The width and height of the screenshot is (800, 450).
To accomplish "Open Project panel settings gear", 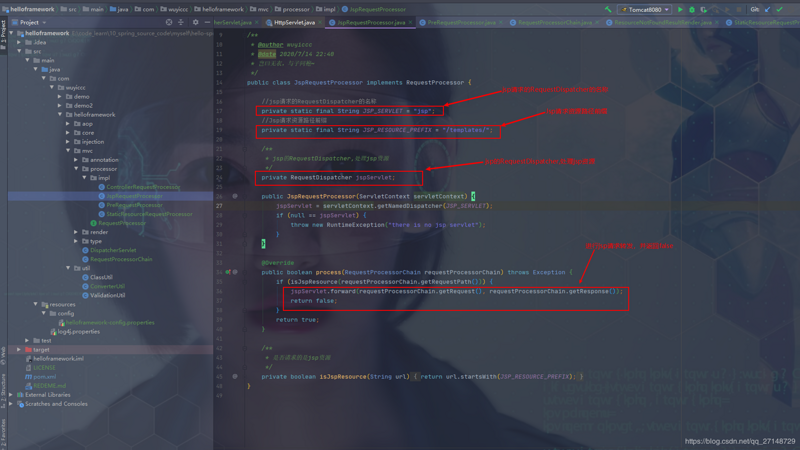I will tap(195, 22).
